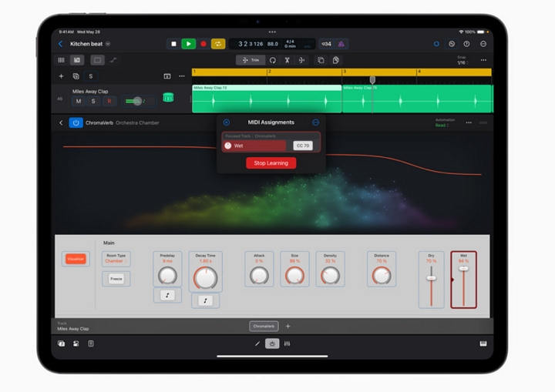
Task: Copy the selected region
Action: pyautogui.click(x=321, y=60)
